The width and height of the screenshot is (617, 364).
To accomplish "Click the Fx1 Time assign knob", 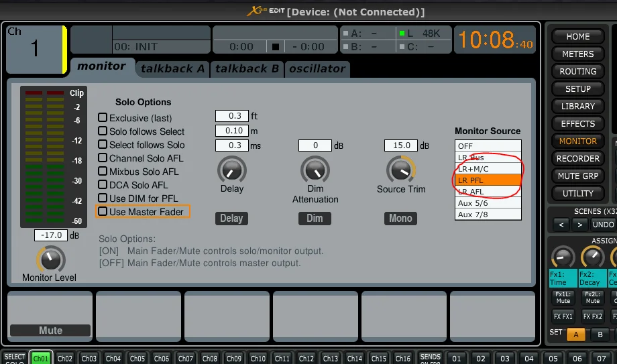I will [x=563, y=258].
